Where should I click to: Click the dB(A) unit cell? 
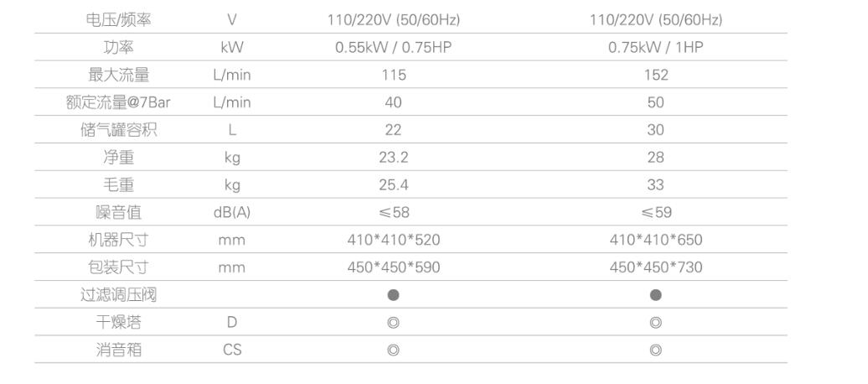point(232,213)
